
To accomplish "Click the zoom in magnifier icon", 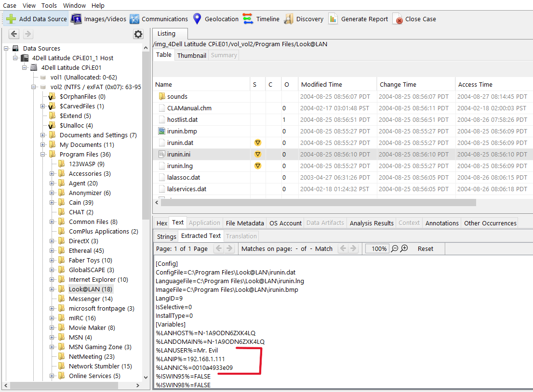I will pyautogui.click(x=404, y=248).
